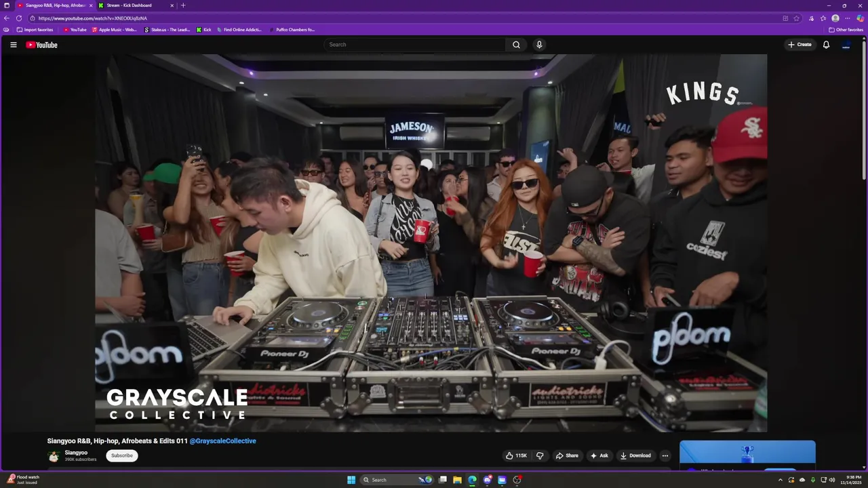This screenshot has height=488, width=868.
Task: Open the Create menu button
Action: point(800,45)
